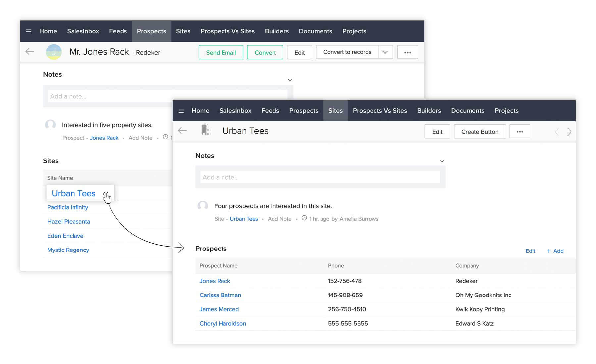Click Company column header
This screenshot has height=364, width=596.
coord(467,266)
